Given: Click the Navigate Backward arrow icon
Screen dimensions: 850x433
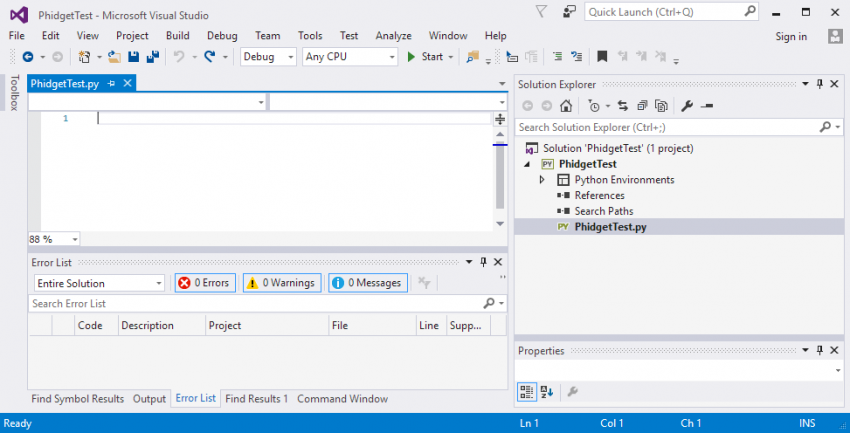Looking at the screenshot, I should tap(27, 56).
